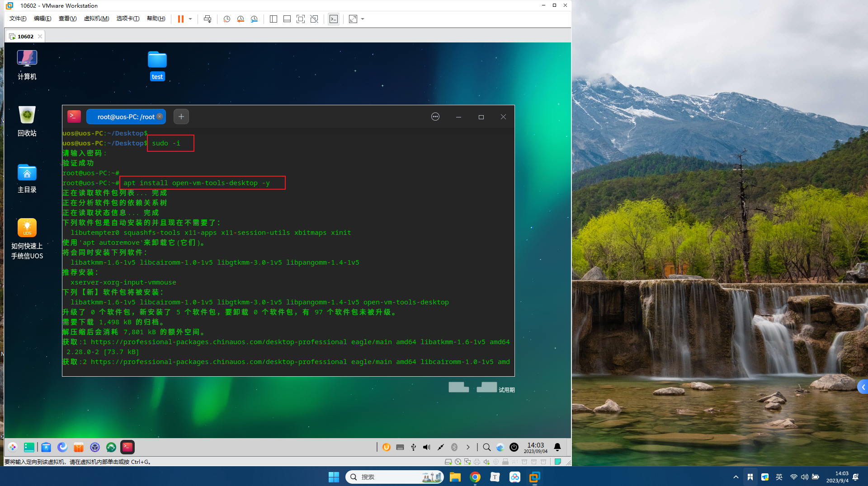
Task: Select the test folder on the desktop
Action: 157,66
